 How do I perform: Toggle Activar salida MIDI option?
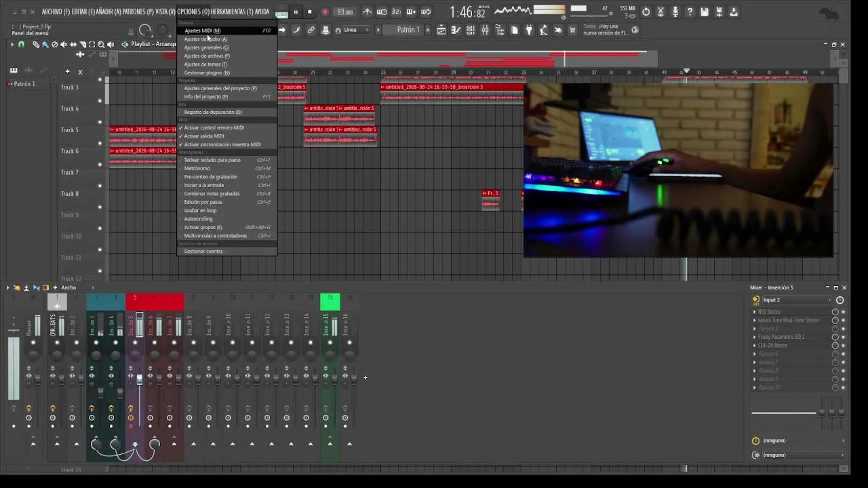[x=227, y=136]
